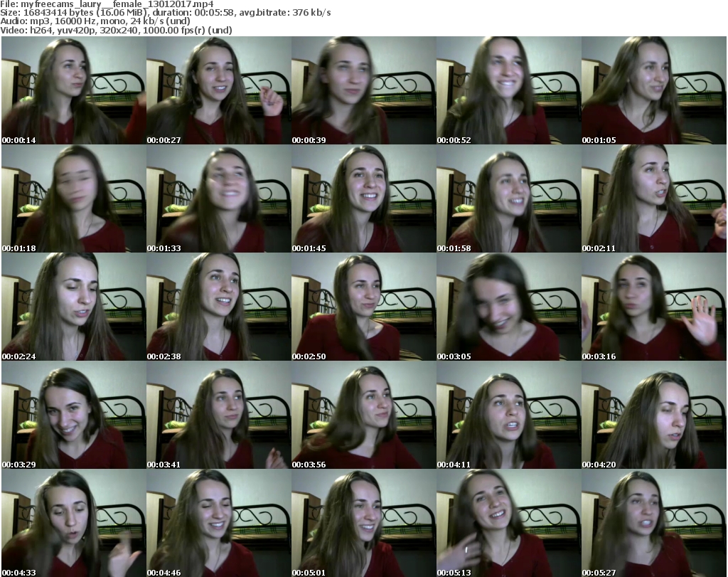Viewport: 728px width, 577px height.
Task: Select the thumbnail timestamped 00:01:05
Action: (x=654, y=90)
